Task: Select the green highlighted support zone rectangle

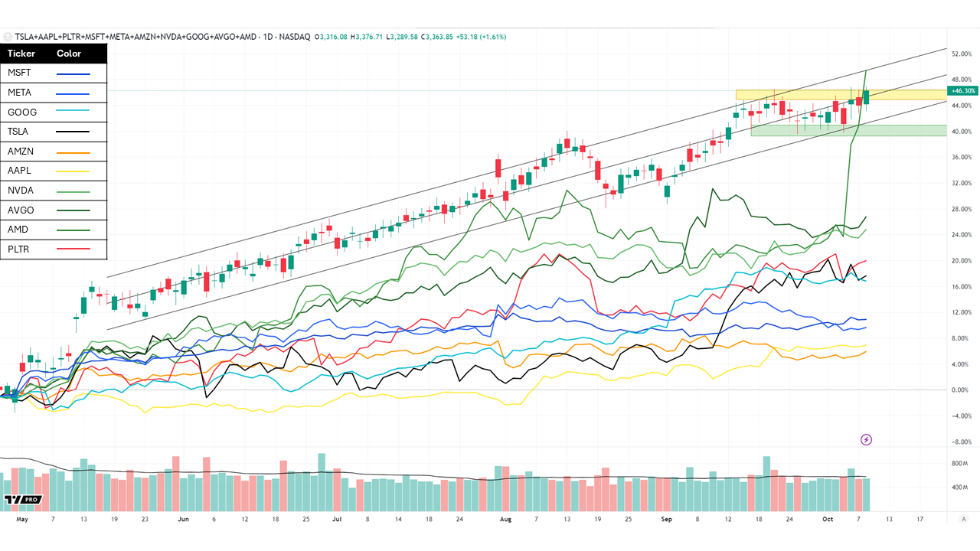Action: [848, 130]
